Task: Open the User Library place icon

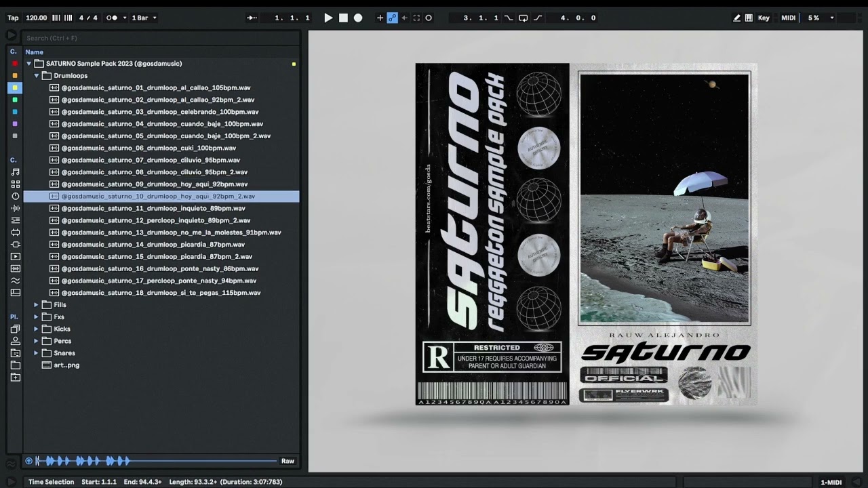Action: pyautogui.click(x=15, y=341)
